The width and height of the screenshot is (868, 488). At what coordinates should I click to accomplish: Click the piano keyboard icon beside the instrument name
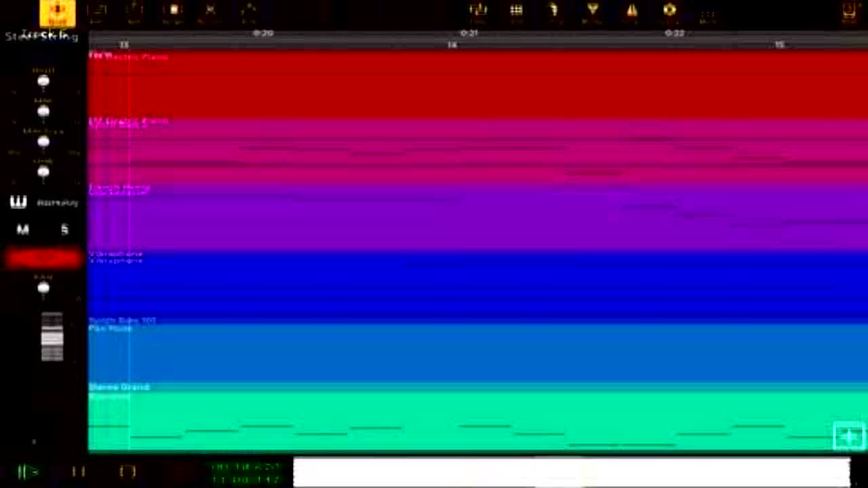[18, 201]
